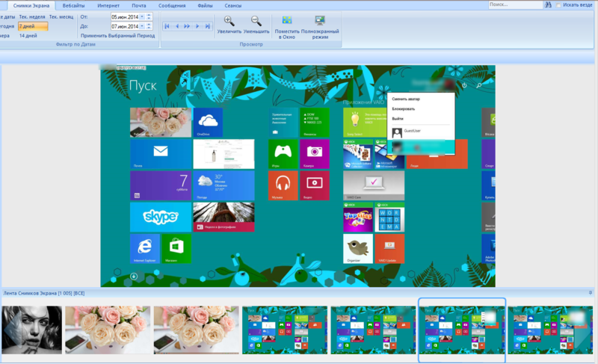The image size is (598, 364).
Task: Zoom in with the Увеличить magnifier
Action: pyautogui.click(x=229, y=25)
